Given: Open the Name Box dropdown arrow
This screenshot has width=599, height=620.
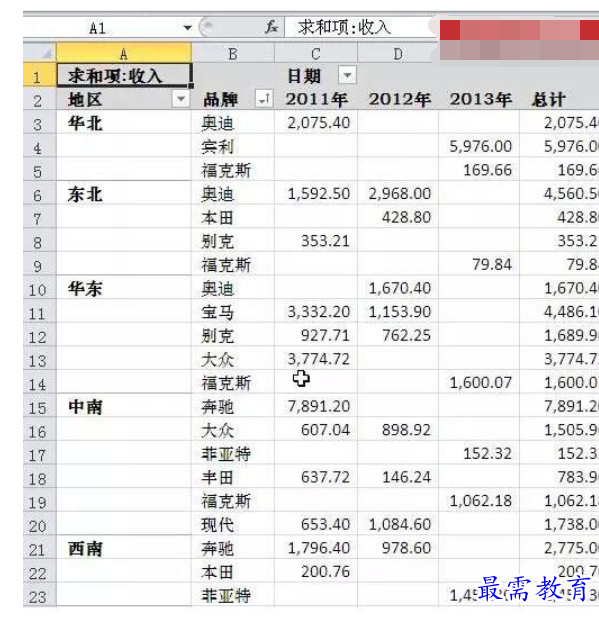Looking at the screenshot, I should 187,28.
